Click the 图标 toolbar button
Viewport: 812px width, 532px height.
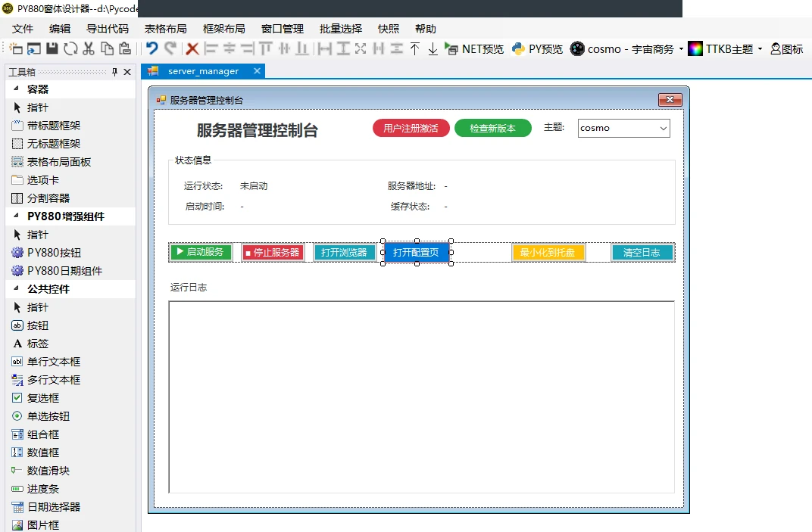(786, 48)
